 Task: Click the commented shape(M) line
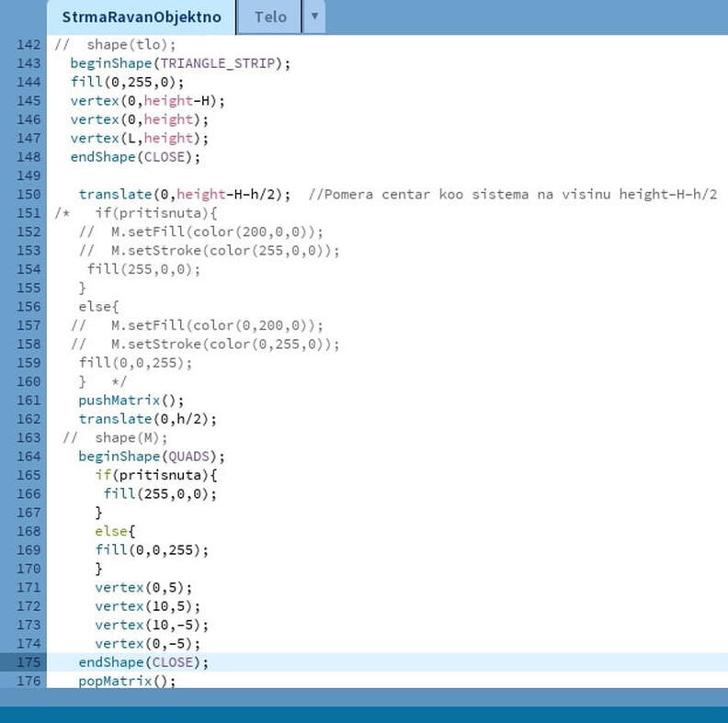(115, 437)
